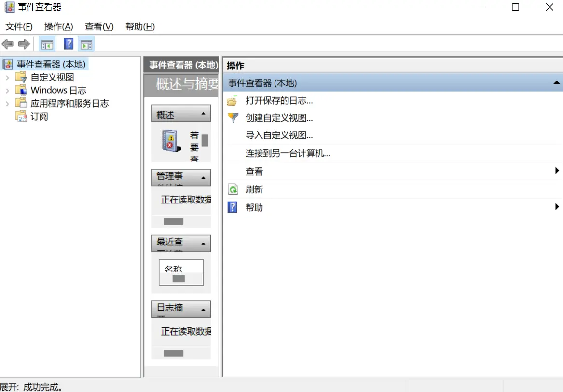Click the 查看 action entry
Screen dimensions: 563x392
click(x=254, y=171)
